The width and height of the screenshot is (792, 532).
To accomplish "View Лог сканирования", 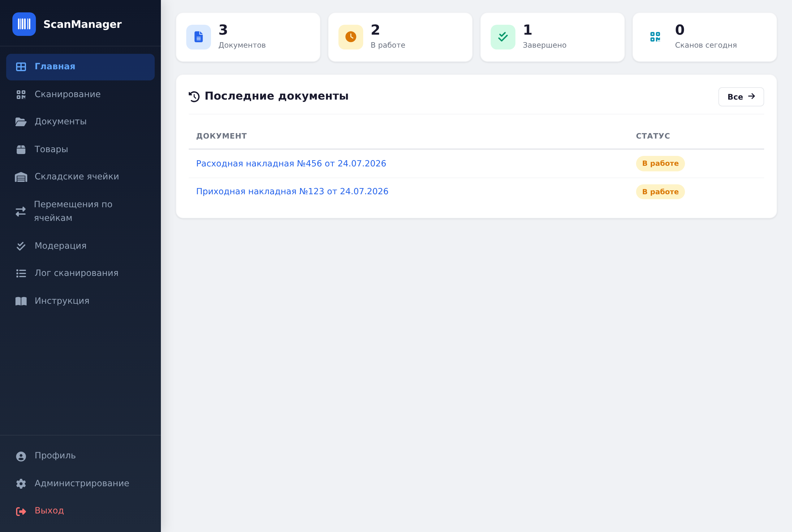I will pyautogui.click(x=80, y=273).
